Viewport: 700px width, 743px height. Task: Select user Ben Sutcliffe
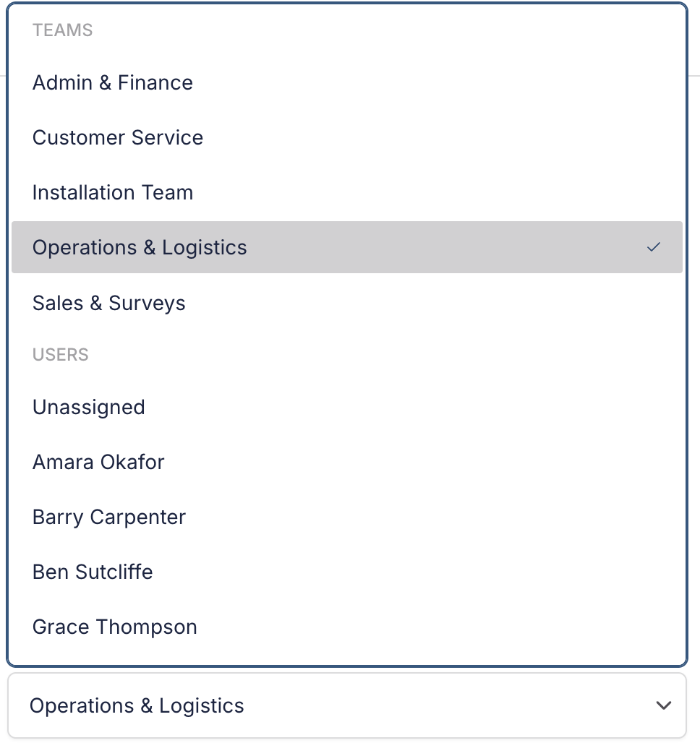pos(346,572)
